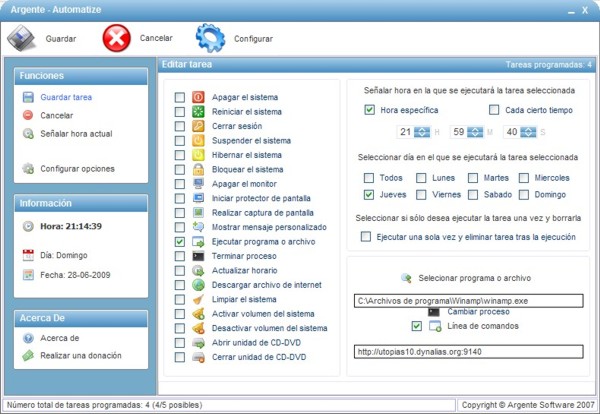
Task: Check the Viernes day checkbox
Action: pyautogui.click(x=421, y=194)
